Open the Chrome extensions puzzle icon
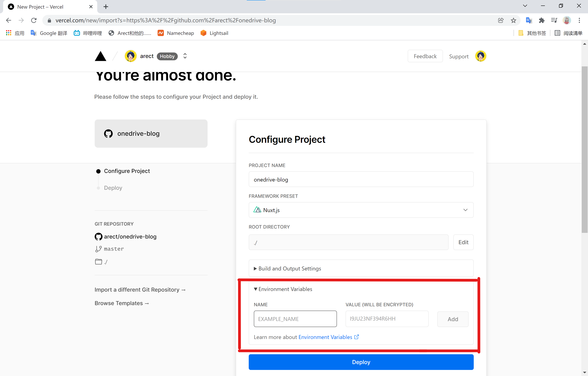 click(541, 20)
